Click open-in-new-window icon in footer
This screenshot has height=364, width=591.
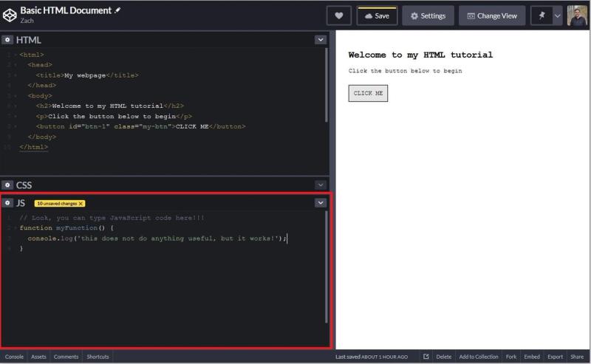(426, 357)
